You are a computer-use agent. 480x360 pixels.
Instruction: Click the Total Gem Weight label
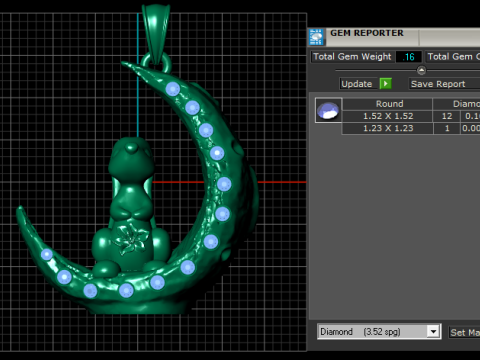(x=352, y=57)
